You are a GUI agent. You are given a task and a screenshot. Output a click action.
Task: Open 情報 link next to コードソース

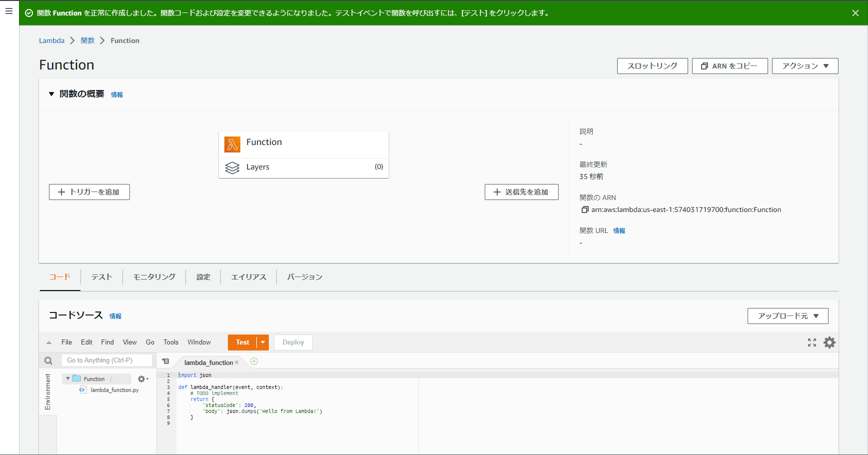pos(115,316)
